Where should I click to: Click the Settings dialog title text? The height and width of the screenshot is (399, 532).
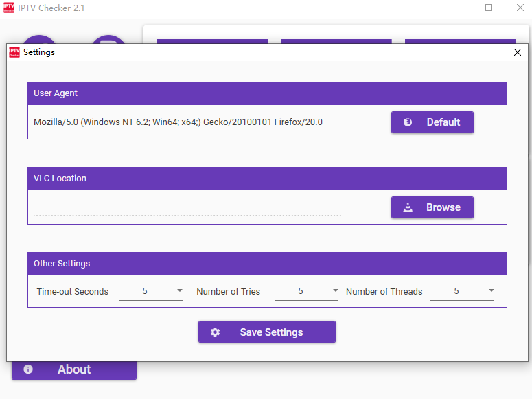tap(39, 52)
